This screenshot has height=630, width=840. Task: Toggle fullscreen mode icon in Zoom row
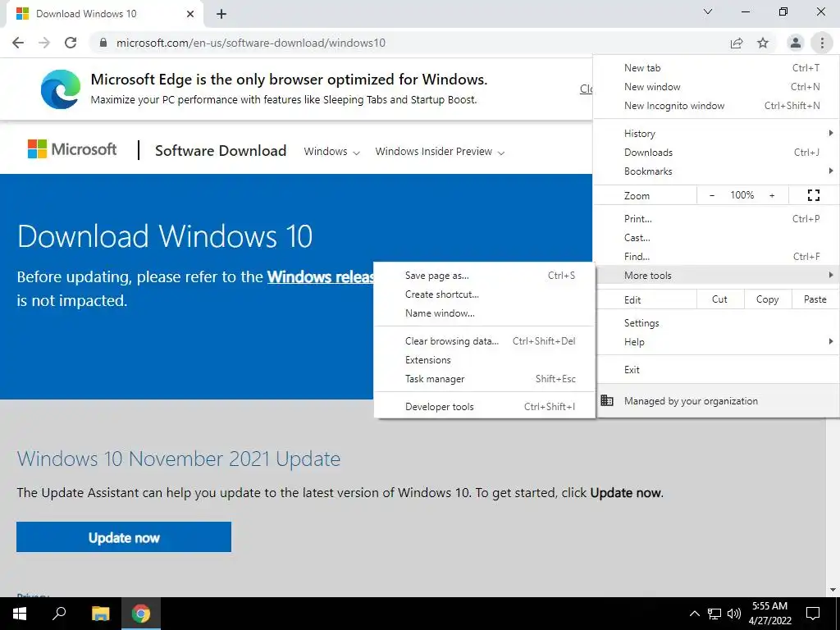[813, 195]
